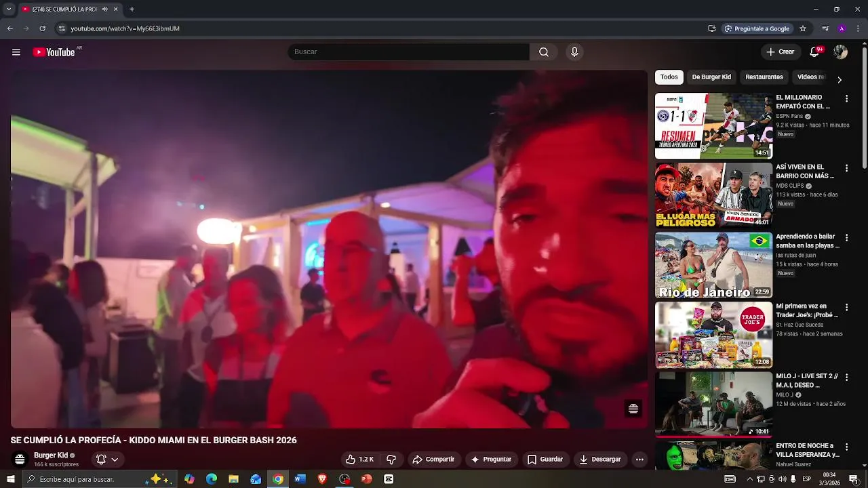Click the search magnifier button

click(x=544, y=52)
